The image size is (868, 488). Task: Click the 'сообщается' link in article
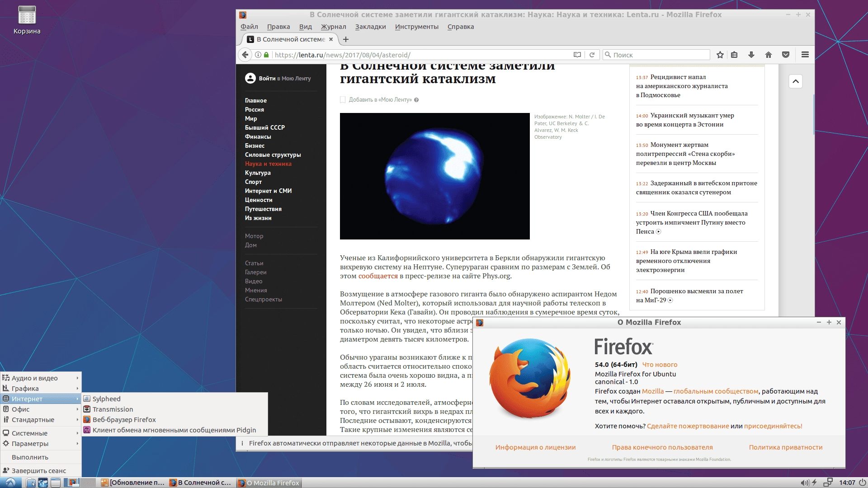click(378, 276)
